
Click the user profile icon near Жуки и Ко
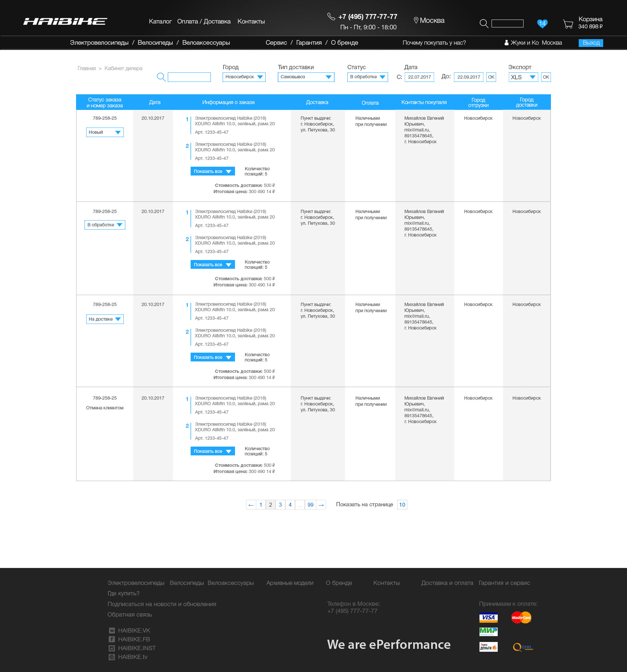(x=506, y=43)
